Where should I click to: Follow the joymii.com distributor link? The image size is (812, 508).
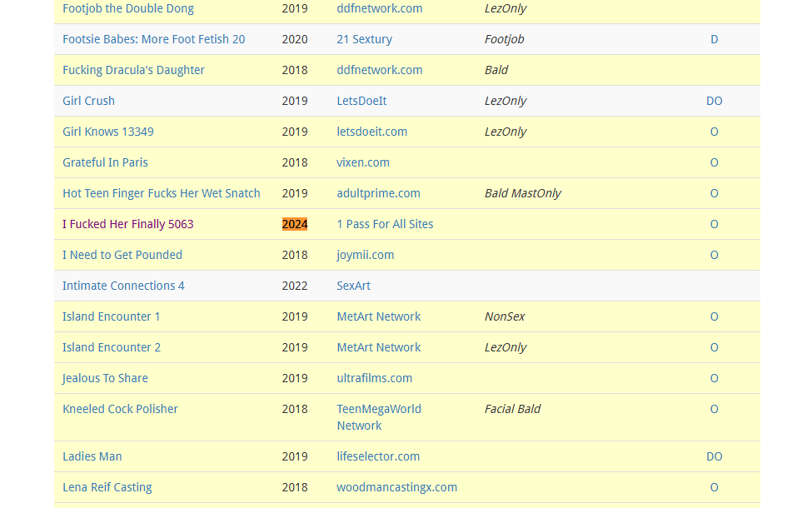tap(365, 255)
